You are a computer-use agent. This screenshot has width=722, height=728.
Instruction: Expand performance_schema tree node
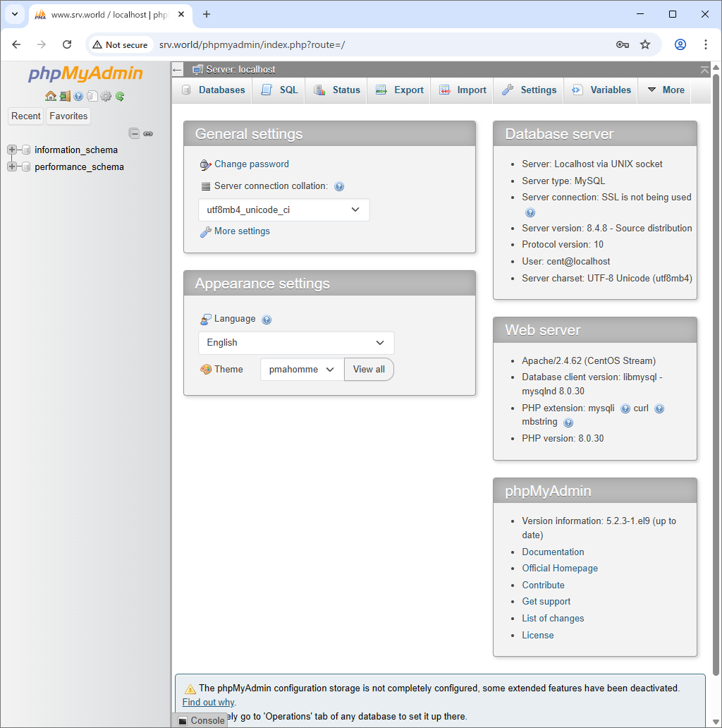click(12, 166)
